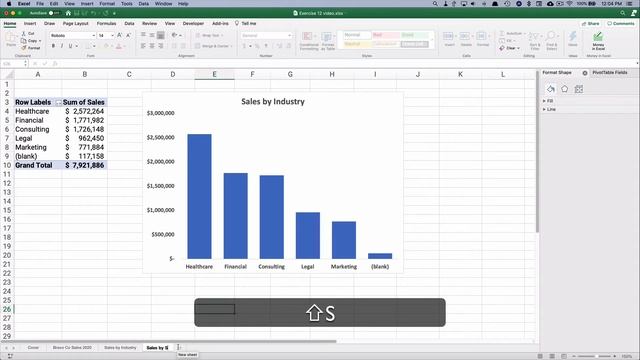The height and width of the screenshot is (360, 640).
Task: Open the Home icon in title bar
Action: [x=68, y=13]
